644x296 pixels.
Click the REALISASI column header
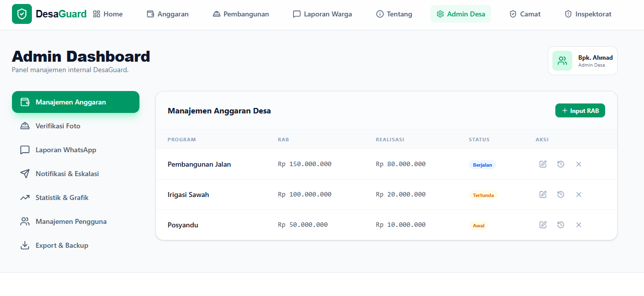point(390,139)
